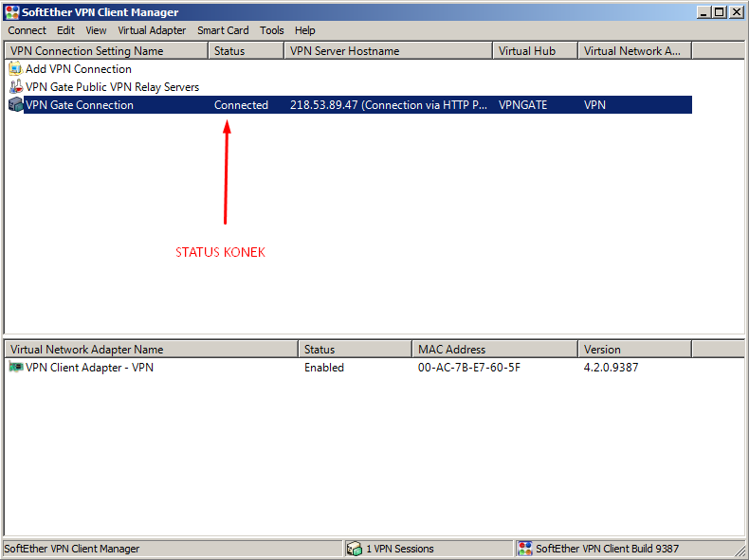Viewport: 749px width, 560px height.
Task: Click SoftEther VPN Client Build 9387 text
Action: coord(607,549)
